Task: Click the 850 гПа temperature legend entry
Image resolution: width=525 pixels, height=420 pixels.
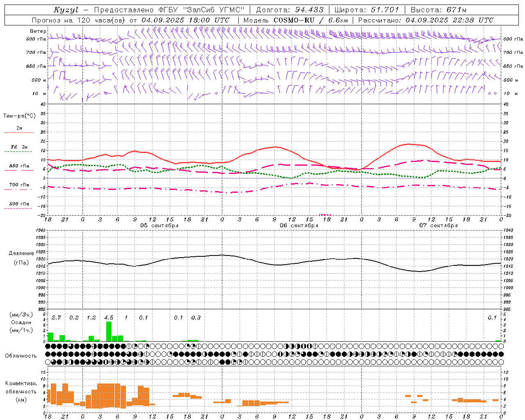Action: (x=19, y=166)
